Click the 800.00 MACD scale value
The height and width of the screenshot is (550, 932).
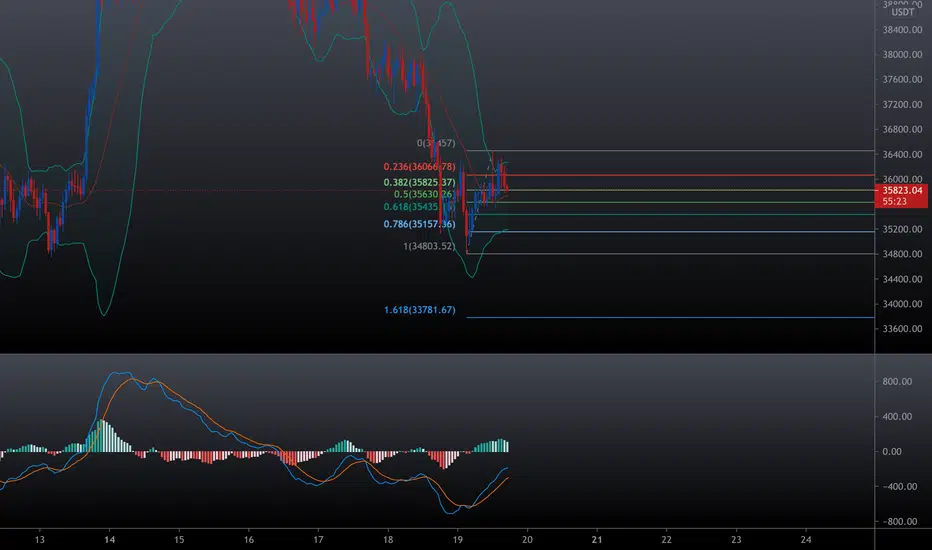[x=898, y=382]
